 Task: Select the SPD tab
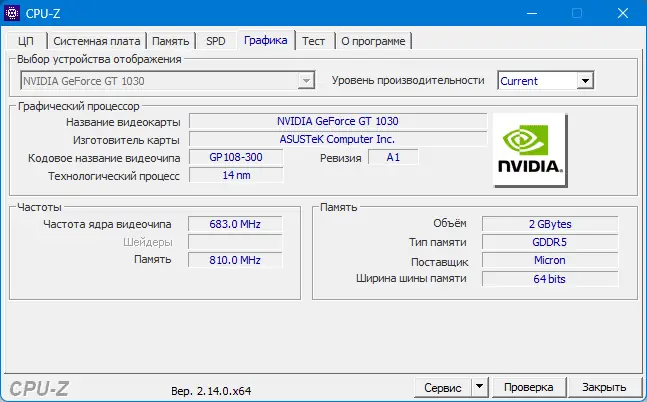(x=216, y=41)
